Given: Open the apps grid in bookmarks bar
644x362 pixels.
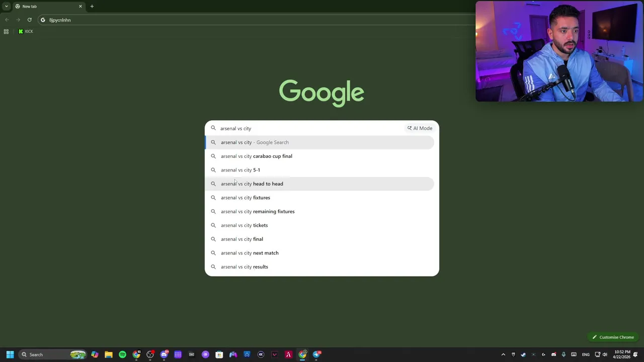Looking at the screenshot, I should 6,31.
